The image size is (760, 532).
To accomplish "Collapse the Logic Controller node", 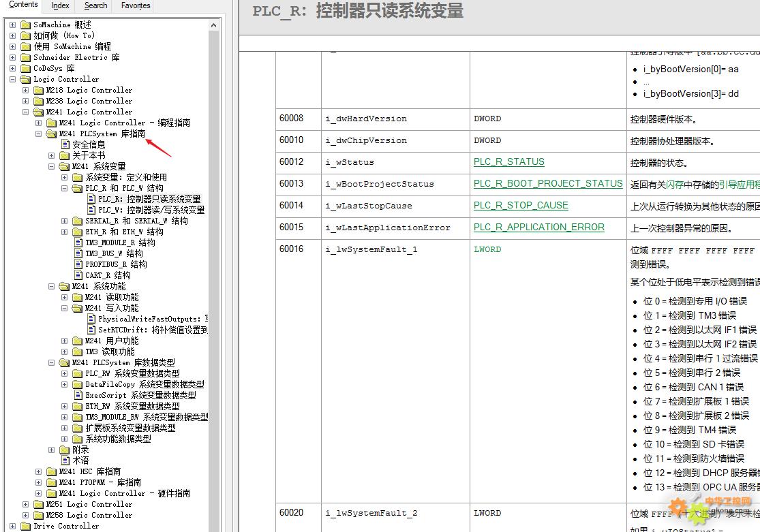I will (12, 79).
